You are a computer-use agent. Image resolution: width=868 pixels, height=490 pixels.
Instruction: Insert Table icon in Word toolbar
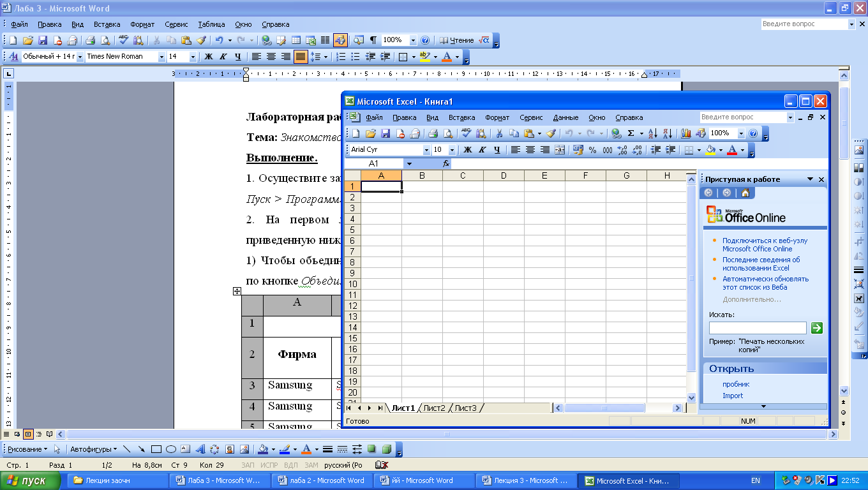click(x=296, y=40)
